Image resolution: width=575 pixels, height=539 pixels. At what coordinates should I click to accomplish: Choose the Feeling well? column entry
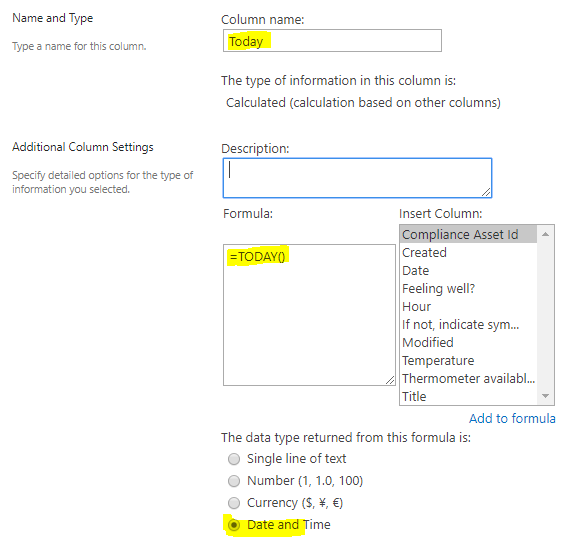(468, 288)
